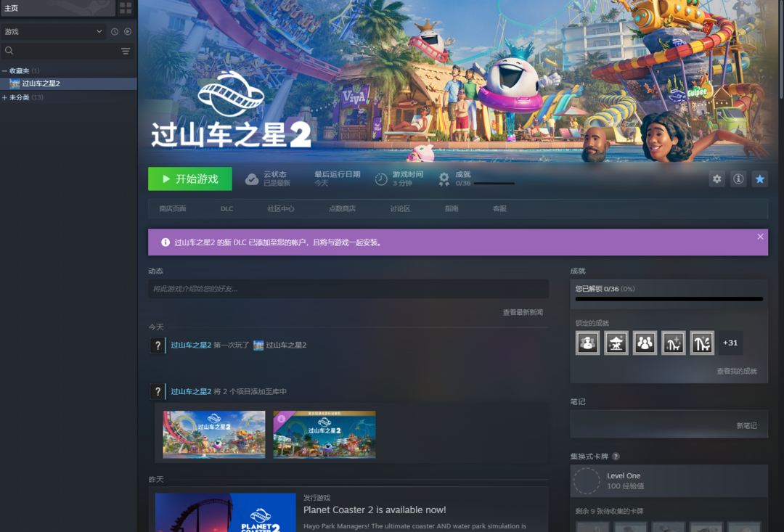This screenshot has width=784, height=532.
Task: Check the 云状态 cloud sync icon
Action: [x=252, y=179]
